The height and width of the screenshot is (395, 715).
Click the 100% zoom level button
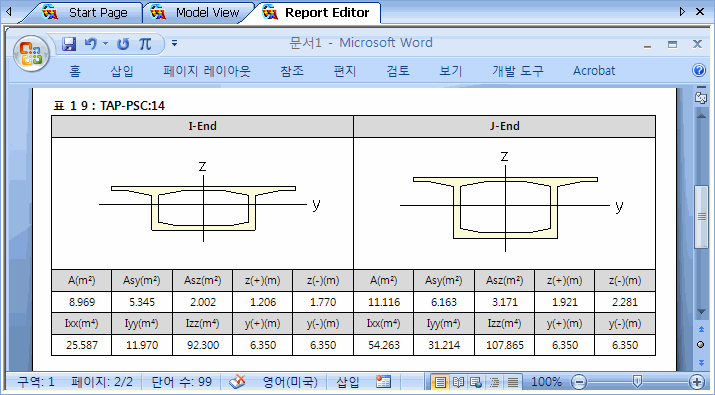coord(546,381)
